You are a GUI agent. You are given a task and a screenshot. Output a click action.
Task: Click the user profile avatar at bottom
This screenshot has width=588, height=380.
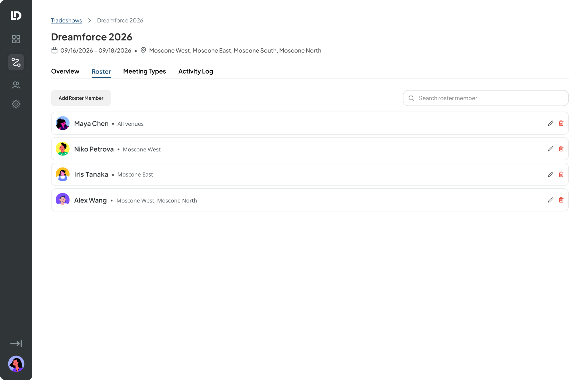[16, 364]
